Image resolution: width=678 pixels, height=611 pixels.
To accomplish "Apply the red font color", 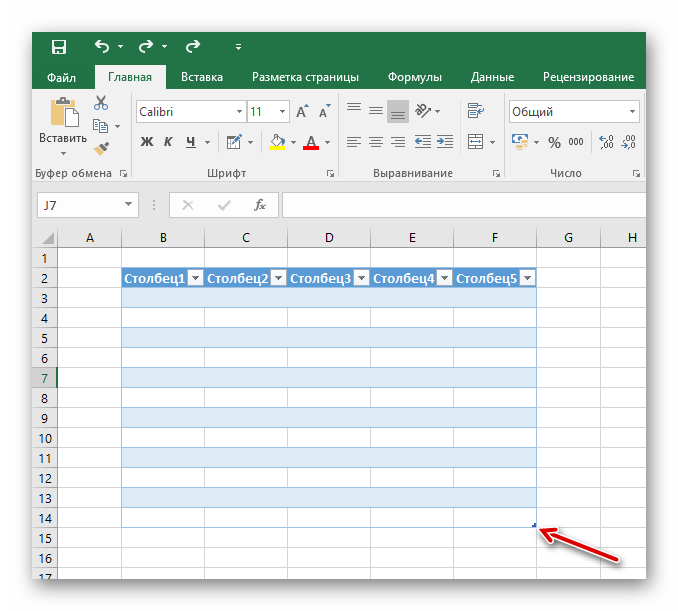I will pos(311,142).
